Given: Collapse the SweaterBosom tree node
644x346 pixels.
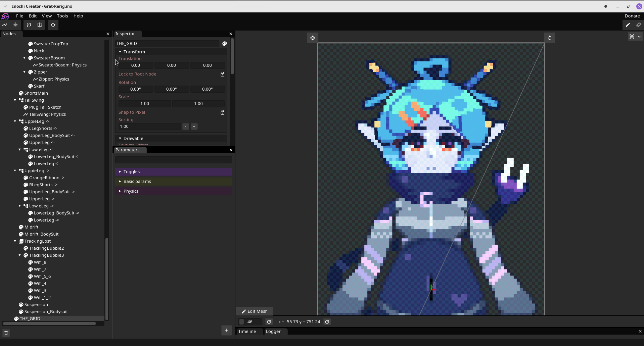Looking at the screenshot, I should click(25, 58).
